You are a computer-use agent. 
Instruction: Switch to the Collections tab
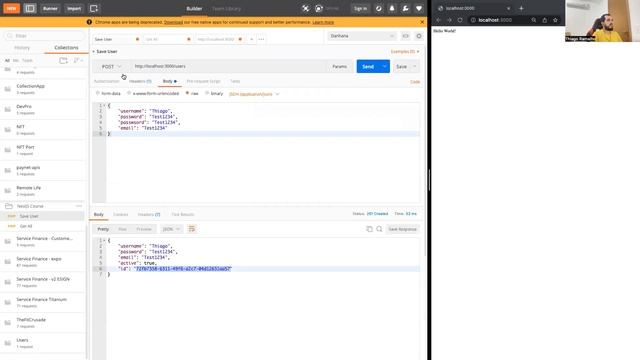66,48
